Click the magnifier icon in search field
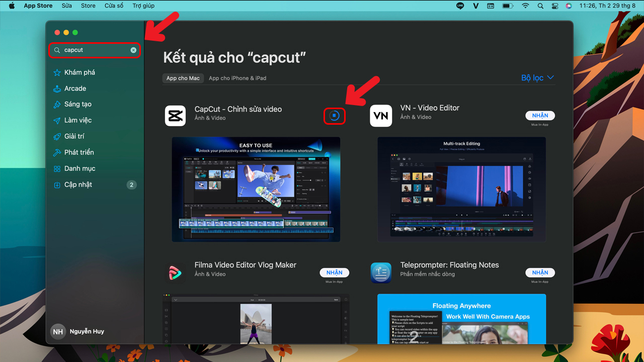 pyautogui.click(x=57, y=50)
